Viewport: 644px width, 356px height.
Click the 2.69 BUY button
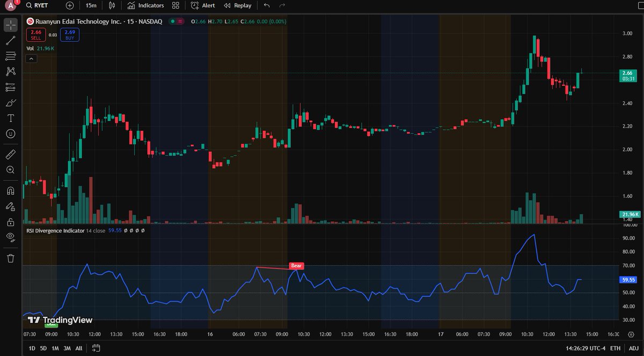click(x=70, y=35)
